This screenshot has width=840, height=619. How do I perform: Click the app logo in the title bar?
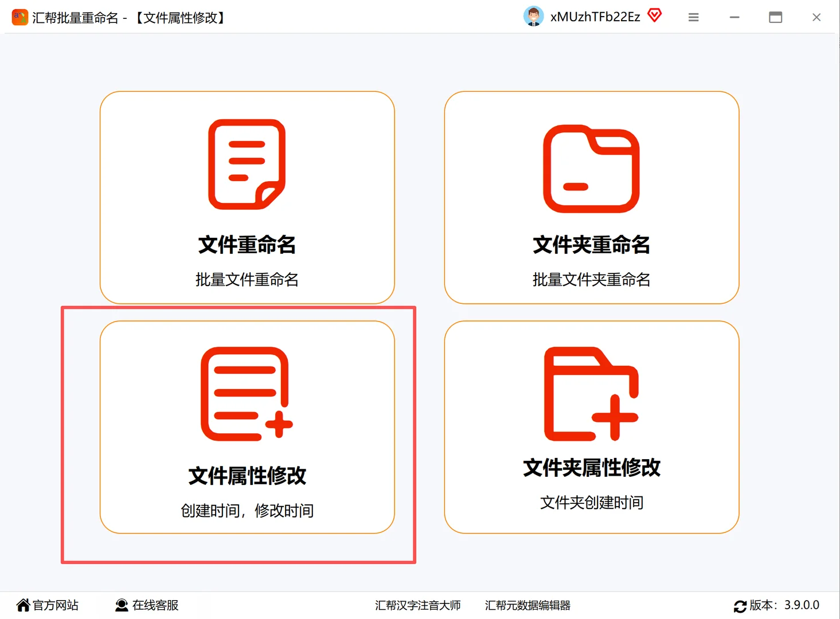(x=19, y=17)
